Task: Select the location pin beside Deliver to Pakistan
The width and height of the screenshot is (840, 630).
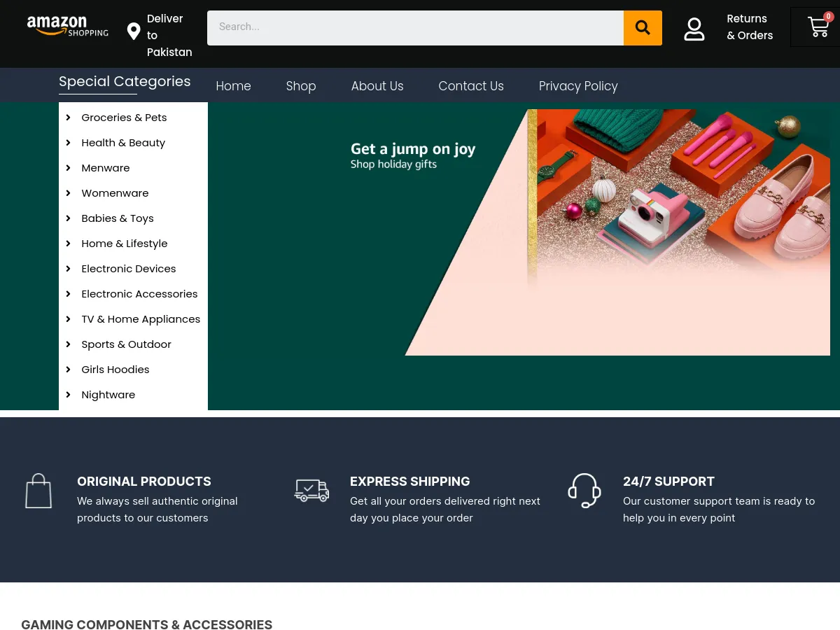Action: click(x=133, y=31)
